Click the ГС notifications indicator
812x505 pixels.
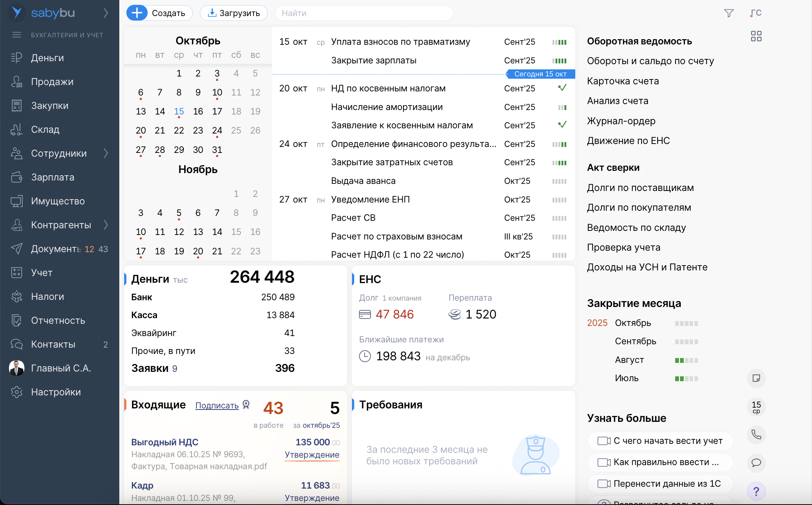756,13
